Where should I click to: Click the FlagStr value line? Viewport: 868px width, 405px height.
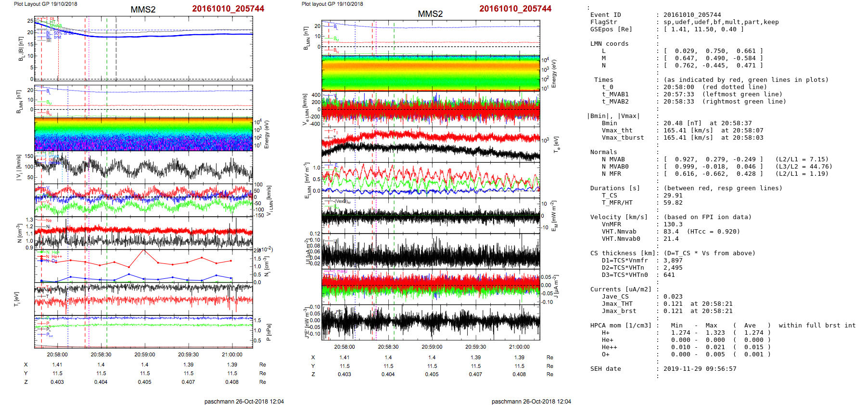pyautogui.click(x=720, y=22)
